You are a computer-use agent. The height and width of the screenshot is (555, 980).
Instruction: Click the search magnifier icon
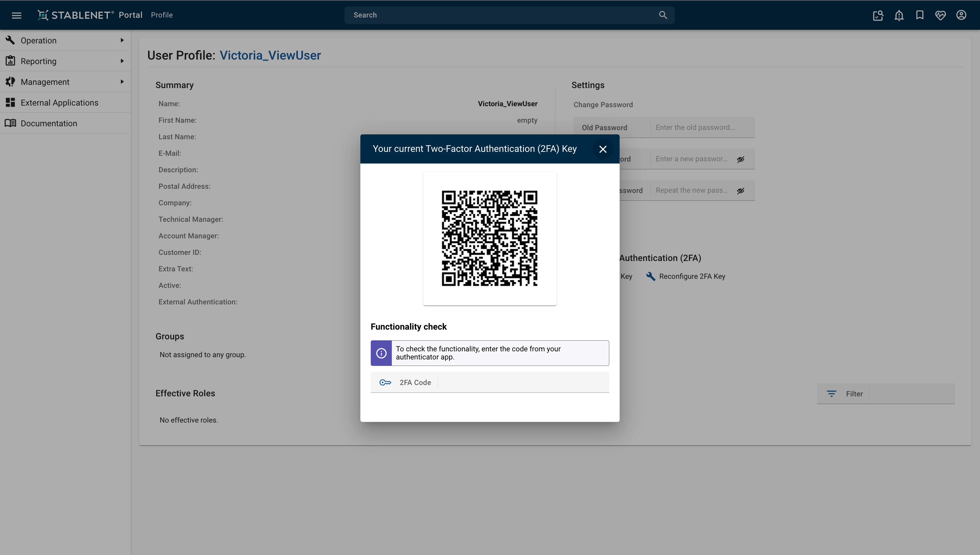663,15
